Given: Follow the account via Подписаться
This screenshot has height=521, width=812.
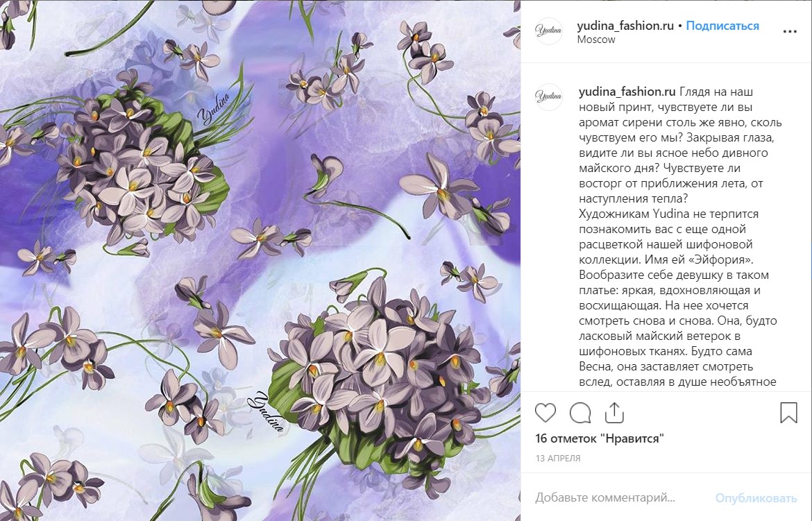Looking at the screenshot, I should click(722, 26).
